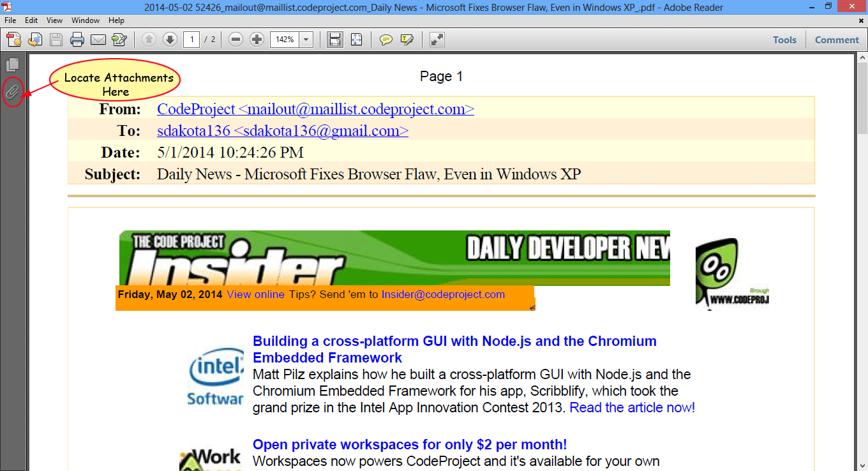Click the scrollbar up arrow
The image size is (868, 471).
click(x=862, y=59)
